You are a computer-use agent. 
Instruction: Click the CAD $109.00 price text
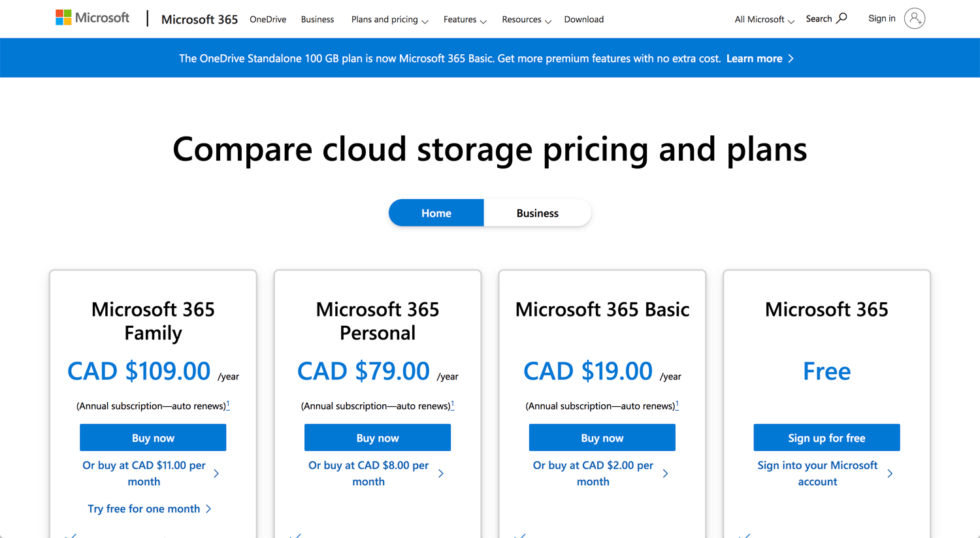tap(139, 371)
